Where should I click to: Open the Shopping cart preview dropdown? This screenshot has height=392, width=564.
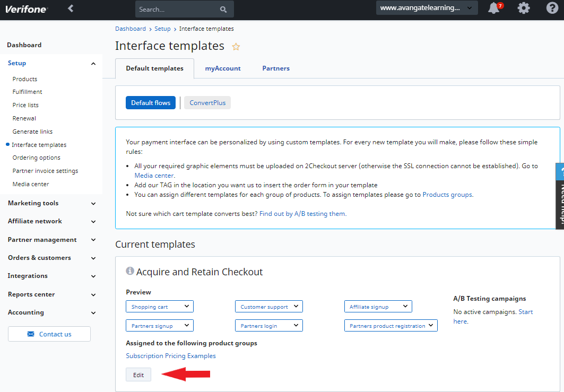click(160, 307)
